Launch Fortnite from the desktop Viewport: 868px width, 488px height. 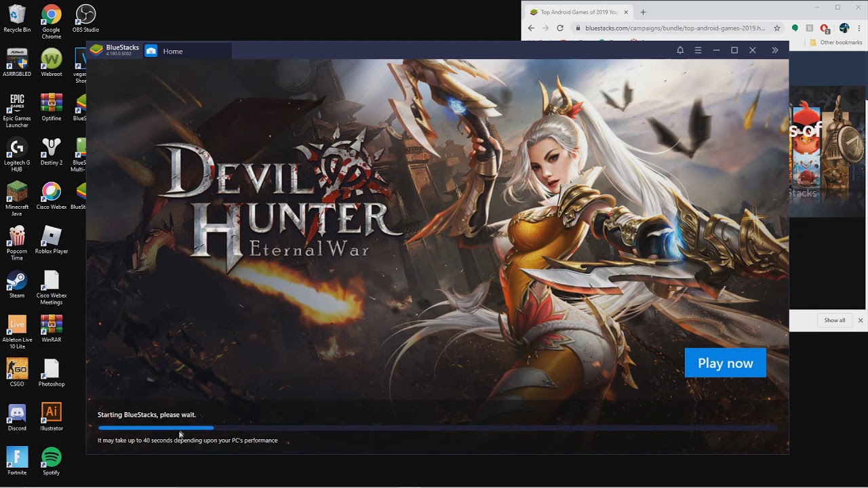pos(17,461)
